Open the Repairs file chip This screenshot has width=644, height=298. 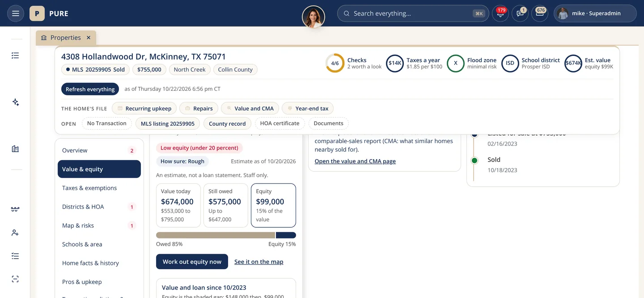pyautogui.click(x=199, y=108)
